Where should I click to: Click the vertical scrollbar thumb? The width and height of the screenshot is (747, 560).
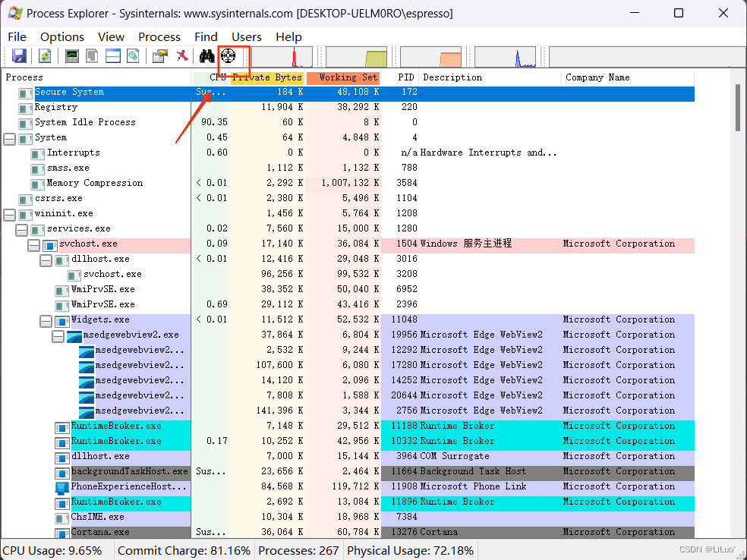click(x=738, y=107)
